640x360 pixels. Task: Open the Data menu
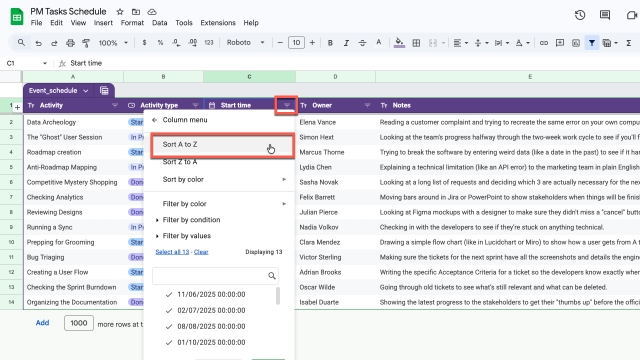click(x=160, y=23)
